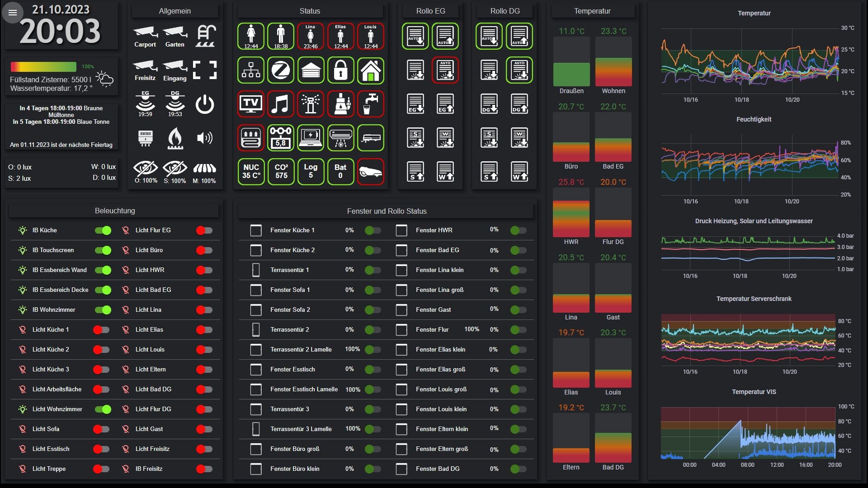Click the NUC 35 C° status button
Image resolution: width=868 pixels, height=488 pixels.
[x=251, y=172]
